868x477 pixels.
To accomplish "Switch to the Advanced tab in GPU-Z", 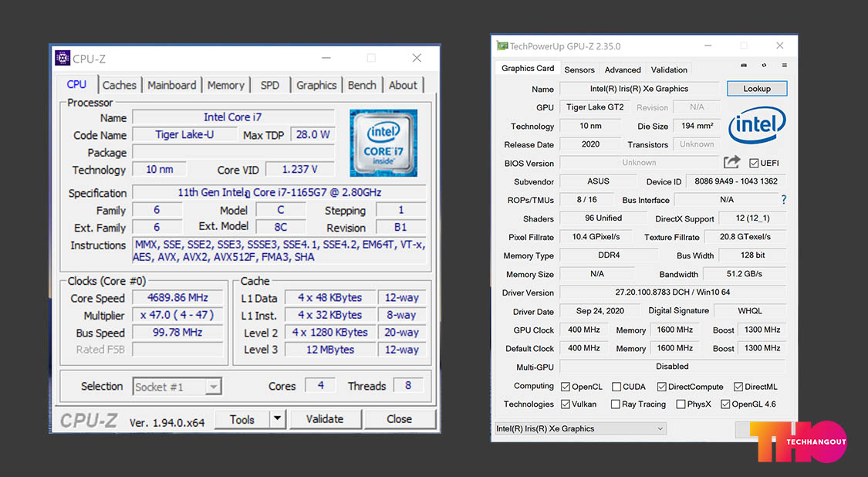I will pos(623,69).
